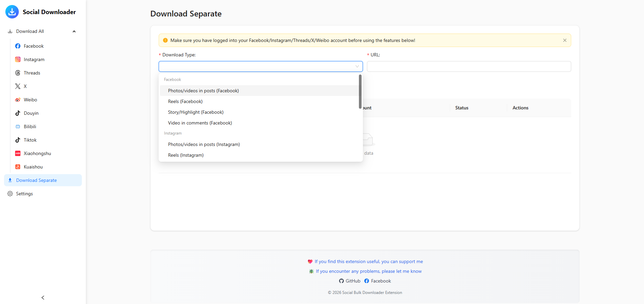
Task: Select the Bilibili icon in sidebar
Action: [18, 126]
